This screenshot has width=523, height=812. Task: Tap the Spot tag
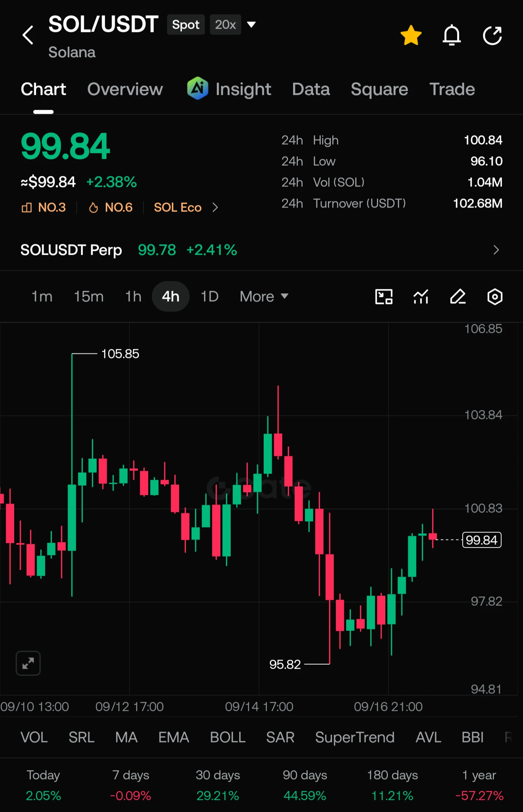pos(186,25)
